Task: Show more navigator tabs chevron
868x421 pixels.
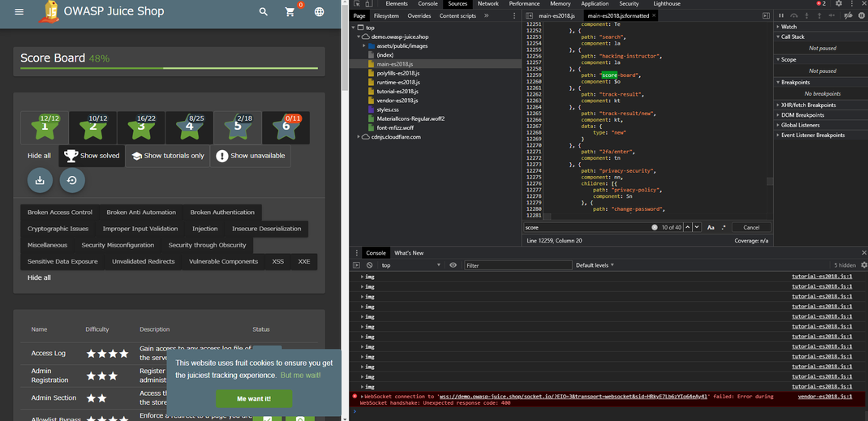Action: pyautogui.click(x=487, y=16)
